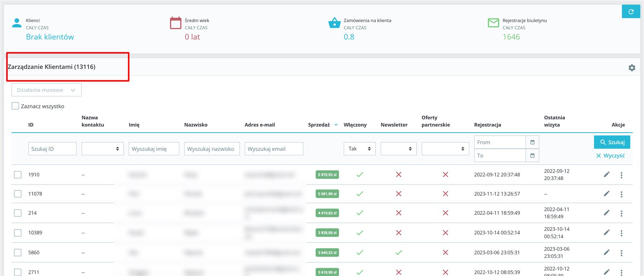Open the Włączony filter dropdown
This screenshot has height=276, width=644.
point(359,149)
